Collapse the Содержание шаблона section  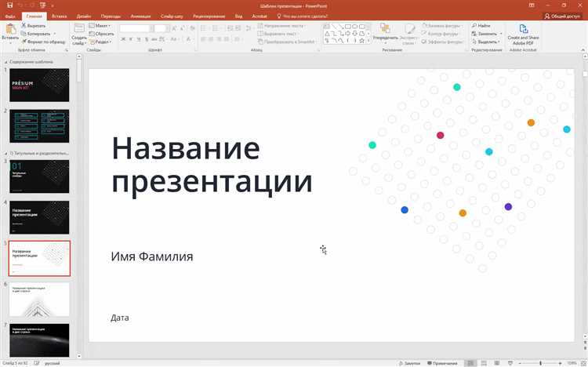(x=5, y=62)
